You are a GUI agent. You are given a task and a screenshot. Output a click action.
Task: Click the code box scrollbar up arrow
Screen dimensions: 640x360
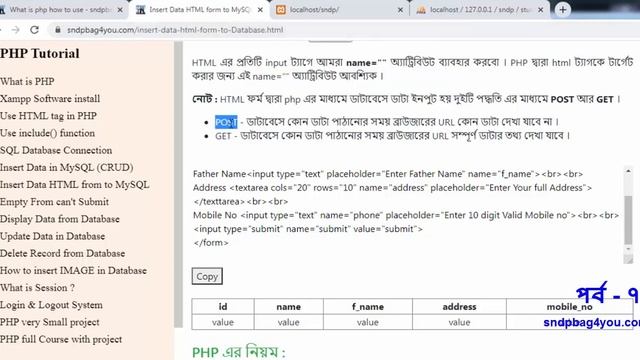click(628, 171)
